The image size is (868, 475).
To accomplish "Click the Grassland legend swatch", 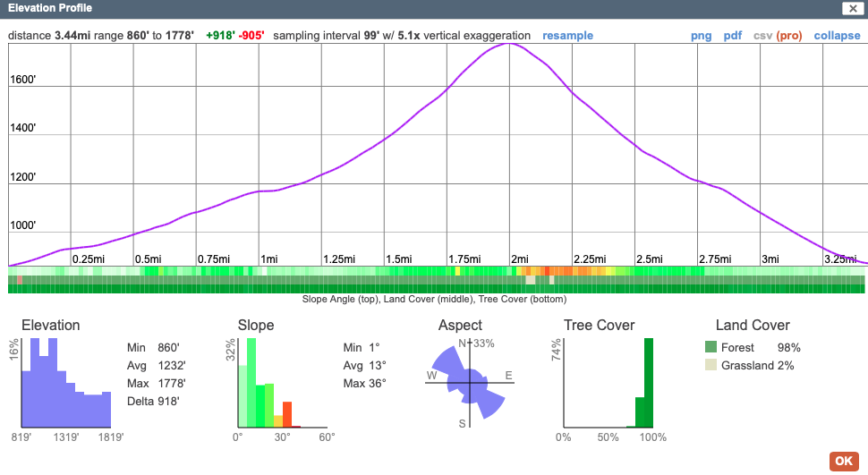I will 711,365.
